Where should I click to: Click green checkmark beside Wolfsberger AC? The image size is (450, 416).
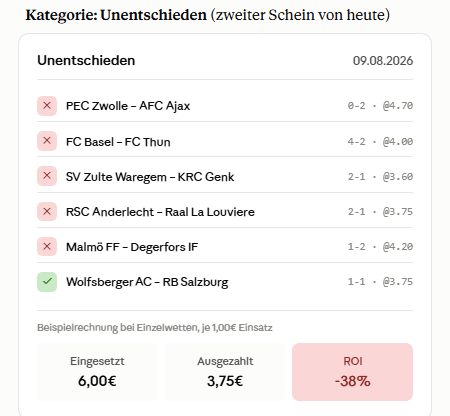coord(47,282)
